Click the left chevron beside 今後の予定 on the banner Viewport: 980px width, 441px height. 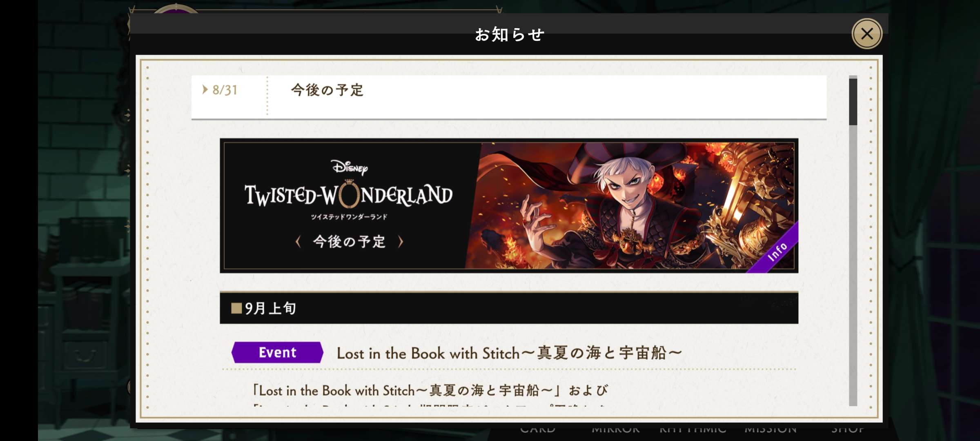[x=298, y=242]
